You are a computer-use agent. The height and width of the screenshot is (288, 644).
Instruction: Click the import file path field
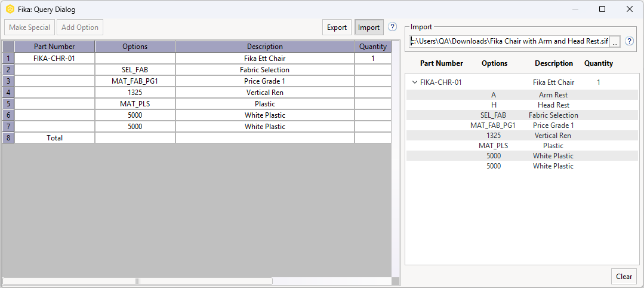pyautogui.click(x=509, y=41)
